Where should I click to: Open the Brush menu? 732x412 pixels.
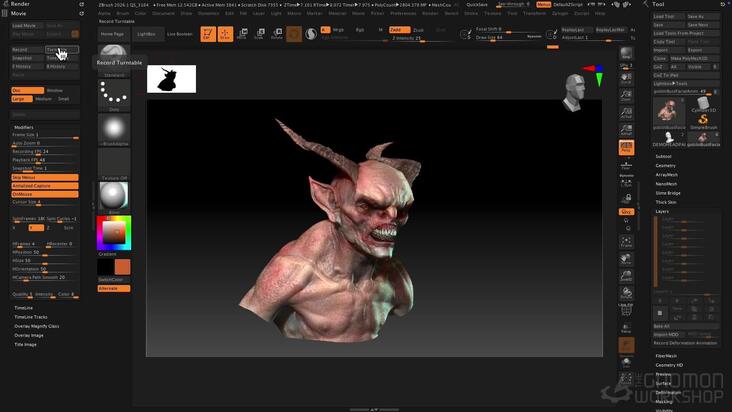tap(123, 14)
